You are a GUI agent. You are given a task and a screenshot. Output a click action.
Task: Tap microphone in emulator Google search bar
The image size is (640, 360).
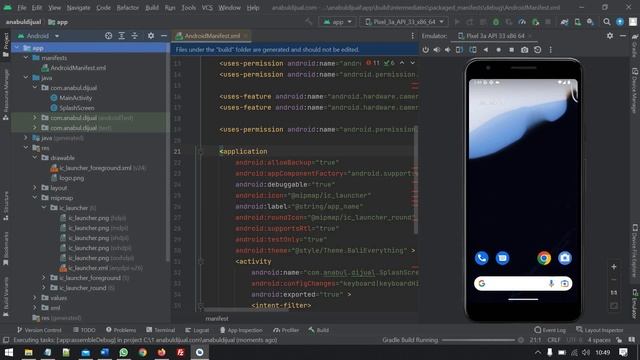551,283
